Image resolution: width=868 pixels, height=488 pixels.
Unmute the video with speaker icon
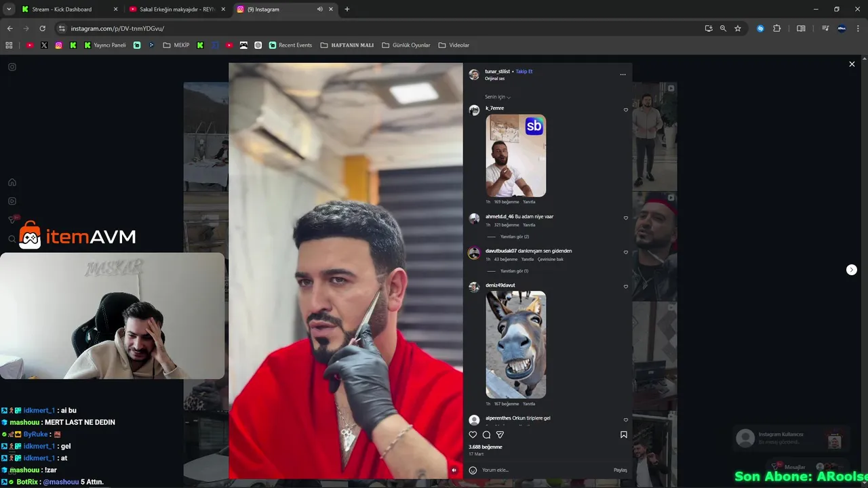point(454,470)
